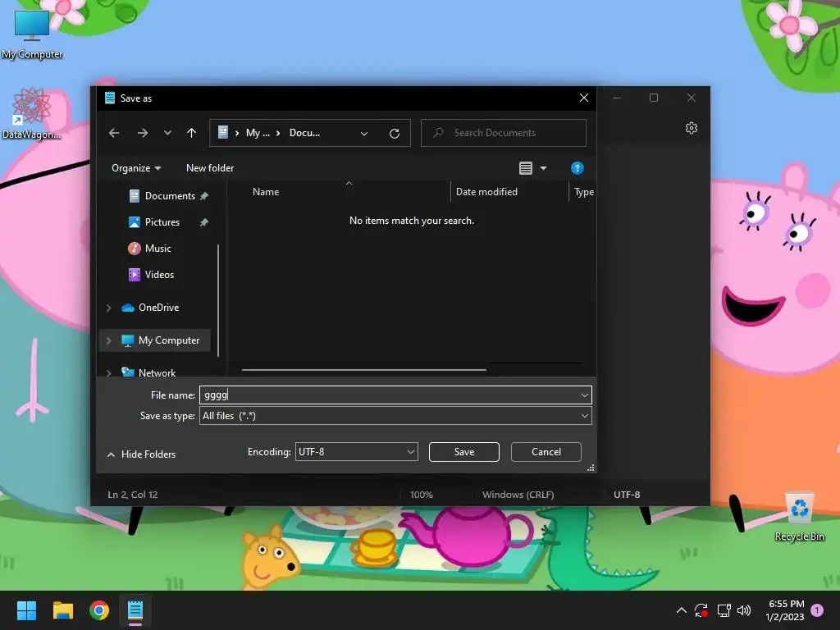Click the Docu... breadcrumb path segment
Image resolution: width=840 pixels, height=630 pixels.
point(304,133)
